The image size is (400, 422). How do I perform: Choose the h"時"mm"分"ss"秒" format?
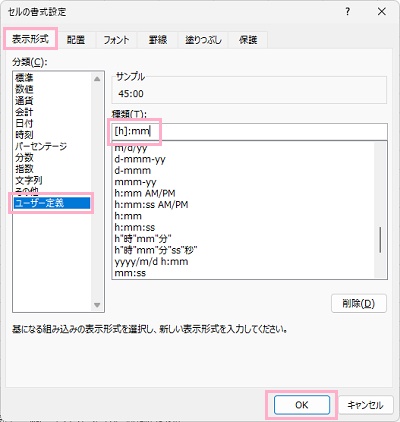pos(243,250)
